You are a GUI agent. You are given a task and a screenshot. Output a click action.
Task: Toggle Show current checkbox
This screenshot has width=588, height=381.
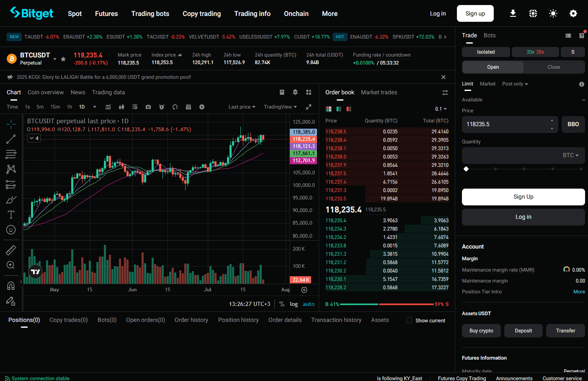[x=409, y=320]
